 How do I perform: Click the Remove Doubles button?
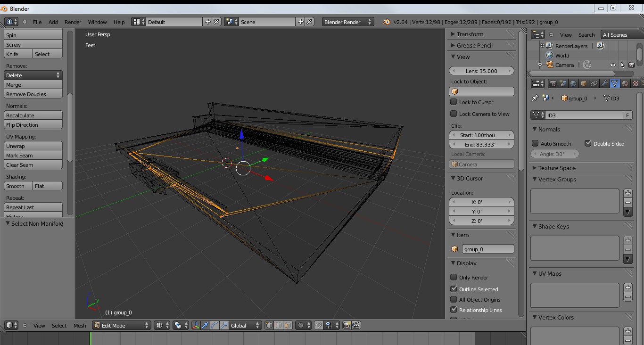tap(33, 94)
